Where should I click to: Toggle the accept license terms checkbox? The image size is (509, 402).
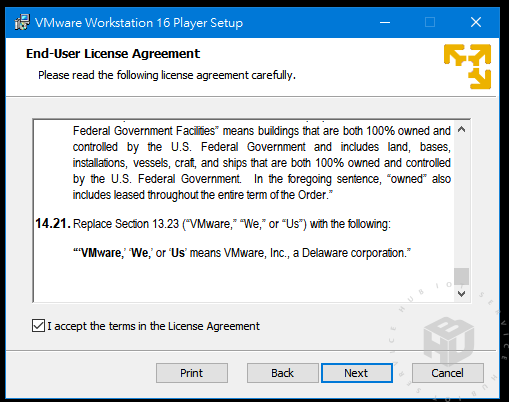[38, 326]
